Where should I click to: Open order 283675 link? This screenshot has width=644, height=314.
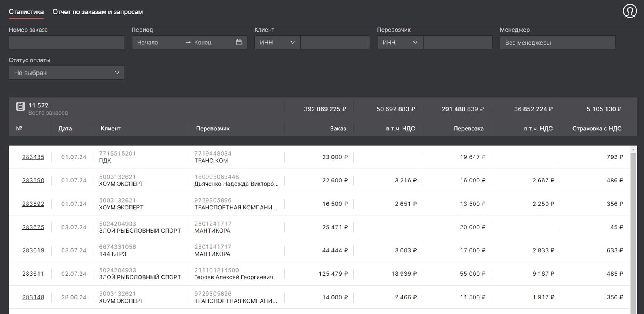(33, 227)
